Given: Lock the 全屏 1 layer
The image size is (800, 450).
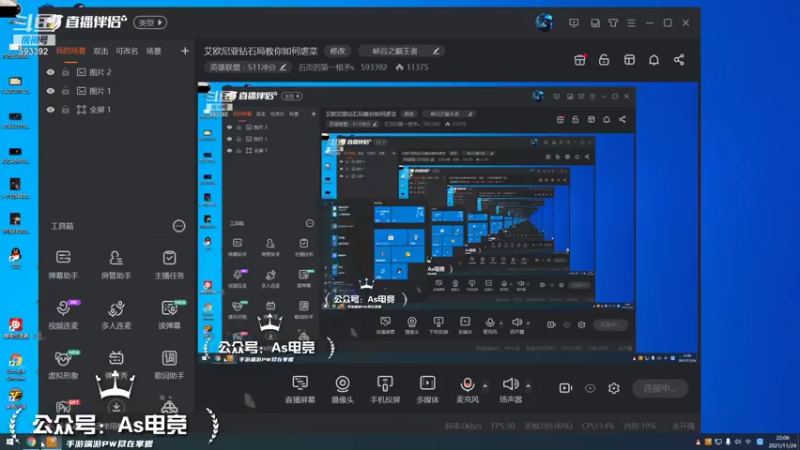Looking at the screenshot, I should pos(65,110).
